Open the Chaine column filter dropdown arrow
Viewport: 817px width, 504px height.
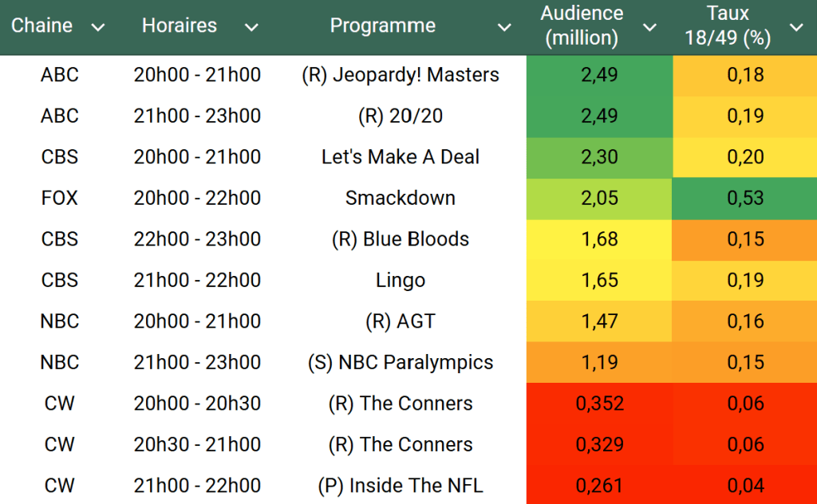click(x=98, y=28)
